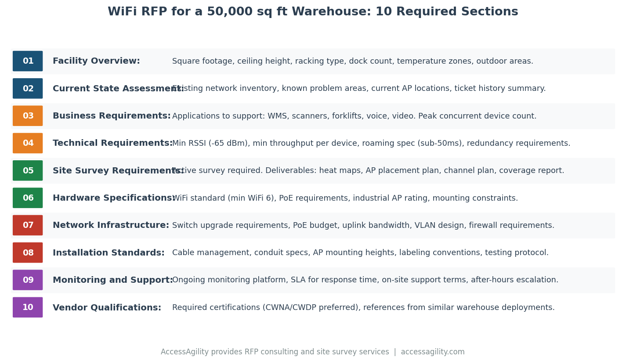Select the orange 03 number badge

28,116
